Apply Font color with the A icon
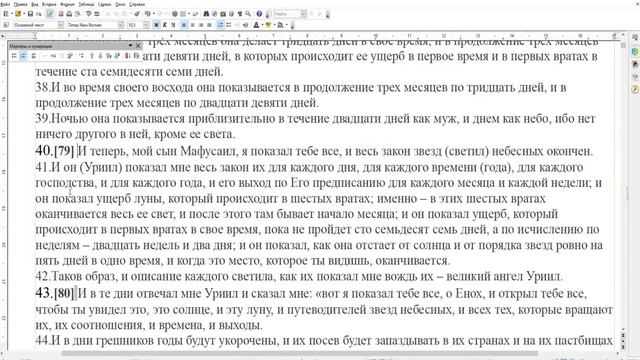This screenshot has height=360, width=640. coord(256,25)
